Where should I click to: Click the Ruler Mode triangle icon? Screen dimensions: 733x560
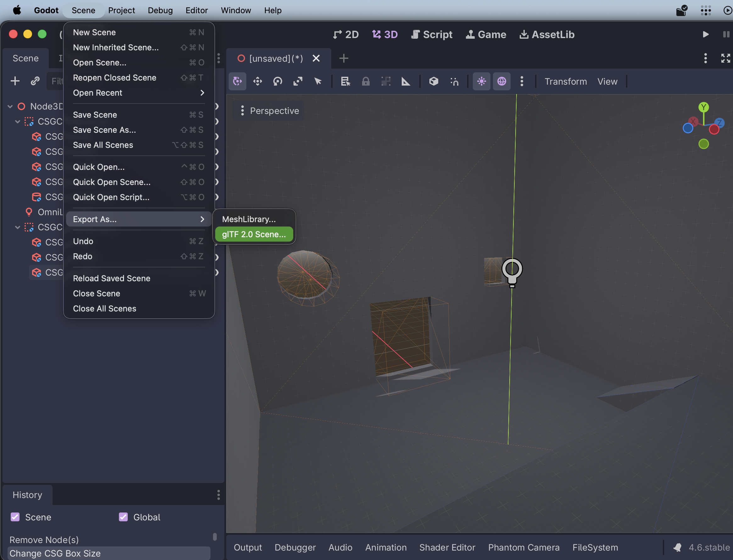(x=406, y=81)
